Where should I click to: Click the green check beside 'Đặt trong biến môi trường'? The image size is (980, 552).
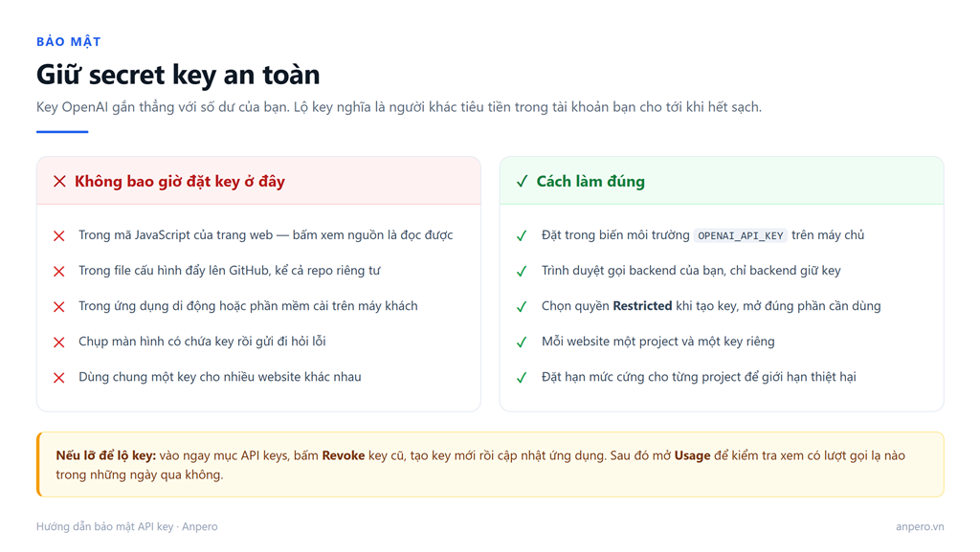[x=522, y=236]
